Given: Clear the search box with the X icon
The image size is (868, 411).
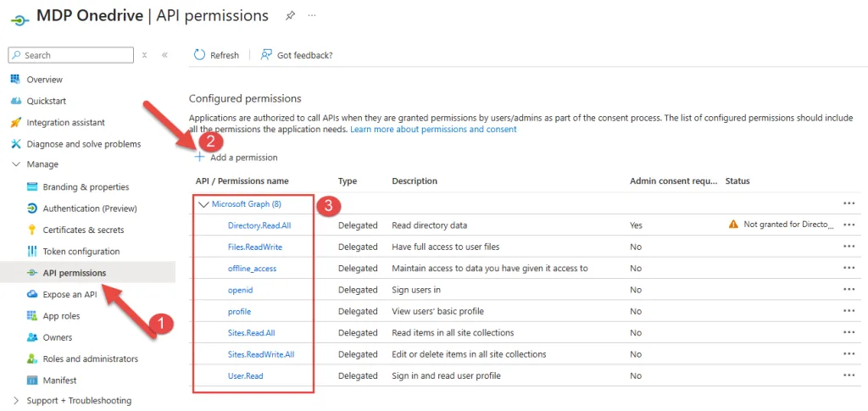Looking at the screenshot, I should tap(144, 55).
